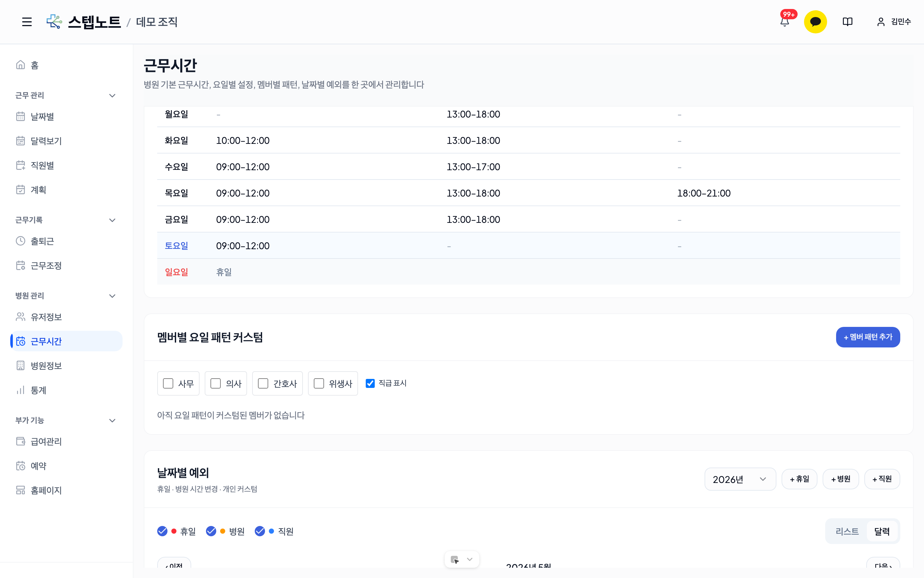Click the blue 직원 color dot

coord(271,531)
